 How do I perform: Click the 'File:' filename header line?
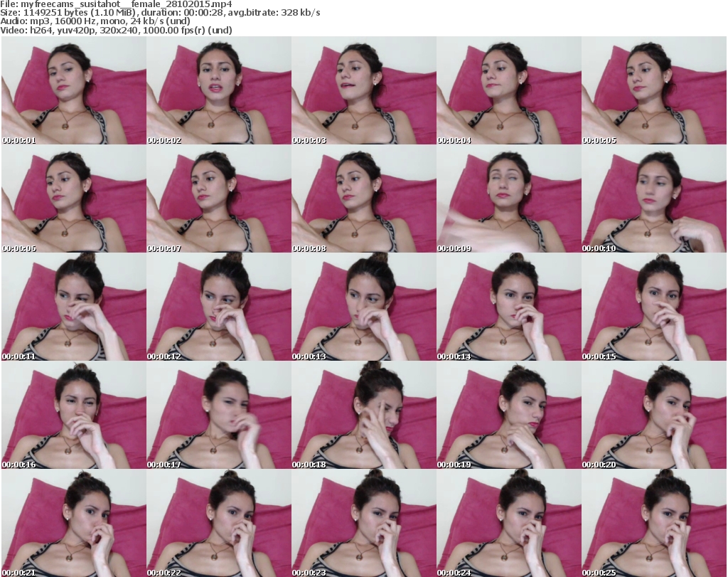click(x=116, y=4)
